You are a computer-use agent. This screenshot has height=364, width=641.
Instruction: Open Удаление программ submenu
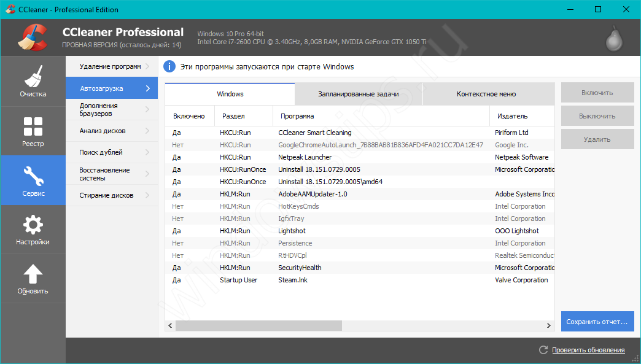[111, 66]
